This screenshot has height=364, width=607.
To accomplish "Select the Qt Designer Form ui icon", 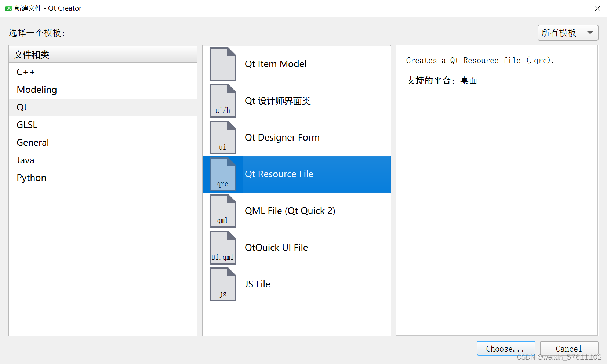I will [x=222, y=138].
